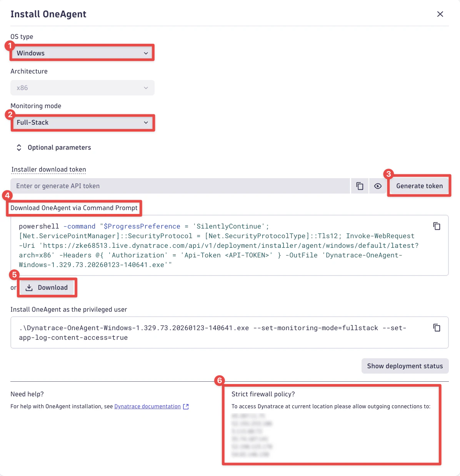Expand the Optional parameters section
Image resolution: width=460 pixels, height=476 pixels.
coord(53,148)
